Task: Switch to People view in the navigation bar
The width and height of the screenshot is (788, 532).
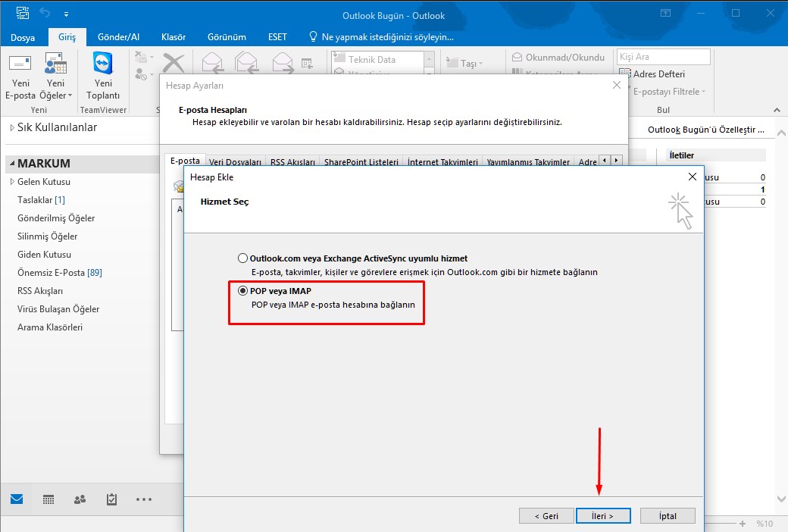Action: click(80, 499)
